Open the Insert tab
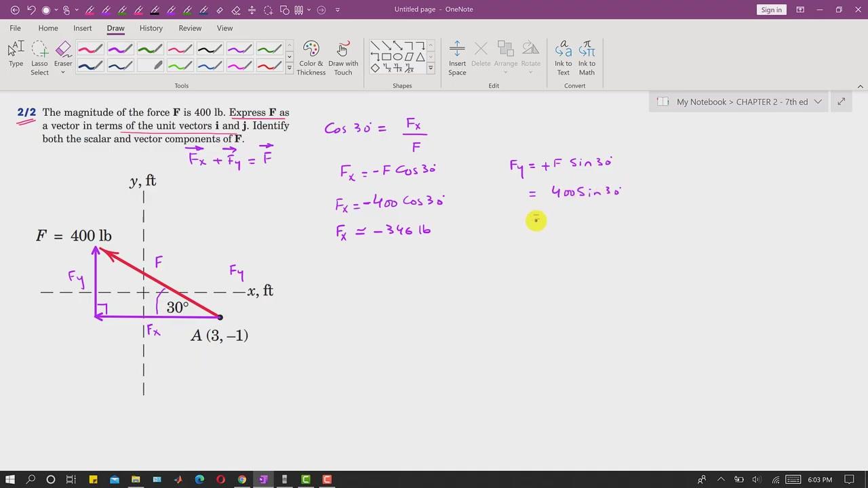The image size is (868, 488). 83,28
